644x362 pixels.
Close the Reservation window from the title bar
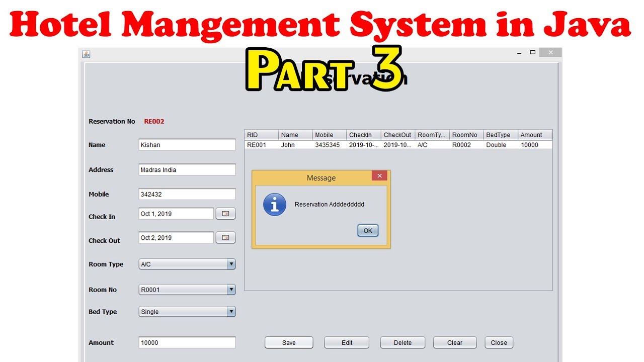click(x=550, y=52)
